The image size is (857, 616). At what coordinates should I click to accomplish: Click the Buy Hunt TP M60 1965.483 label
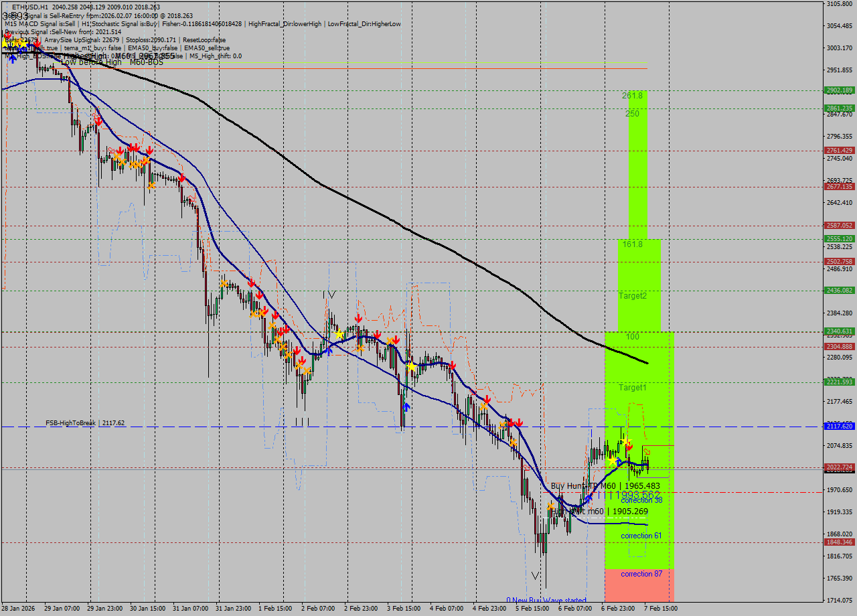pyautogui.click(x=605, y=486)
